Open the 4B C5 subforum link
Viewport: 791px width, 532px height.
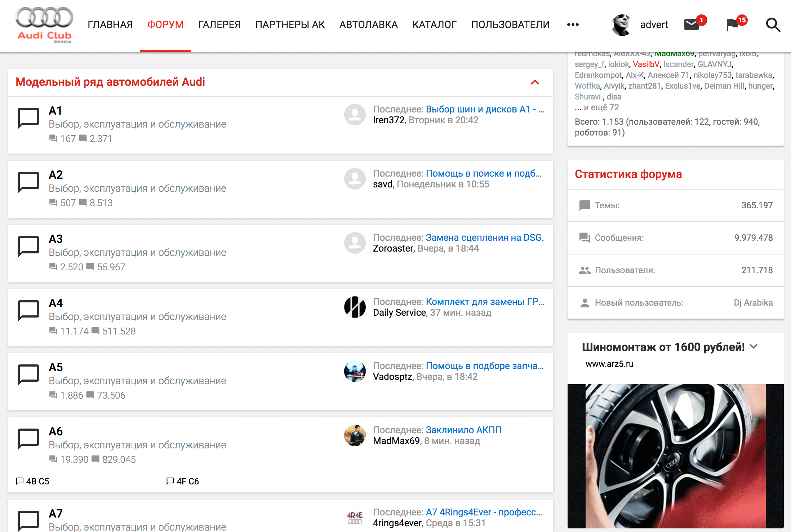coord(37,481)
